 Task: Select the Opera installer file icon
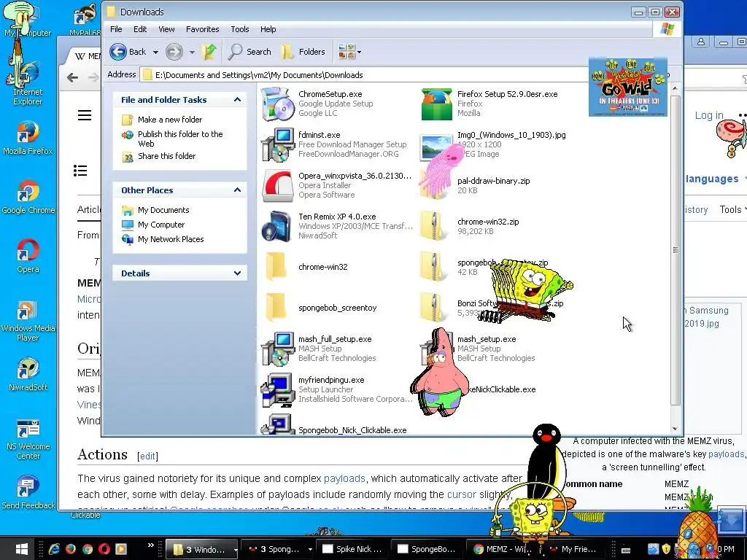[x=278, y=186]
